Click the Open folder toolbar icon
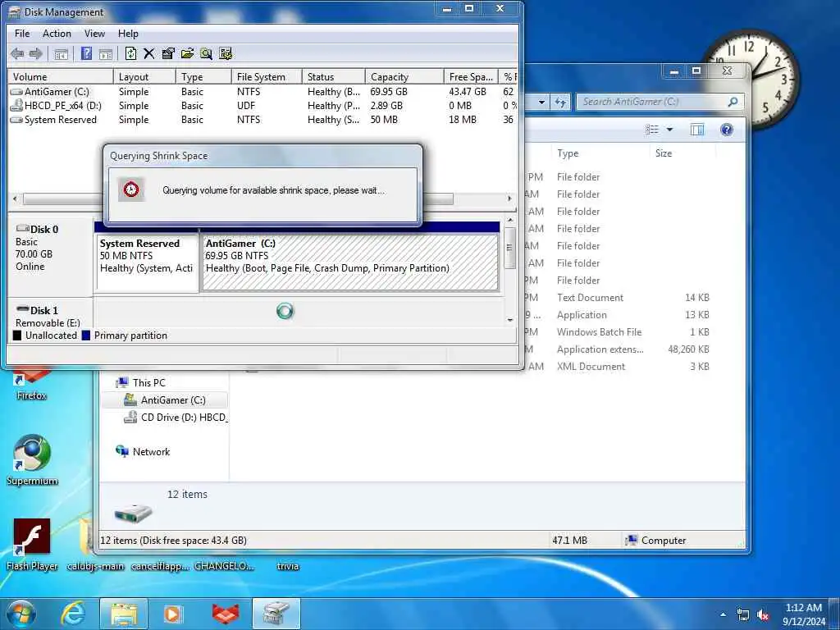Screen dimensions: 840x630 187,53
